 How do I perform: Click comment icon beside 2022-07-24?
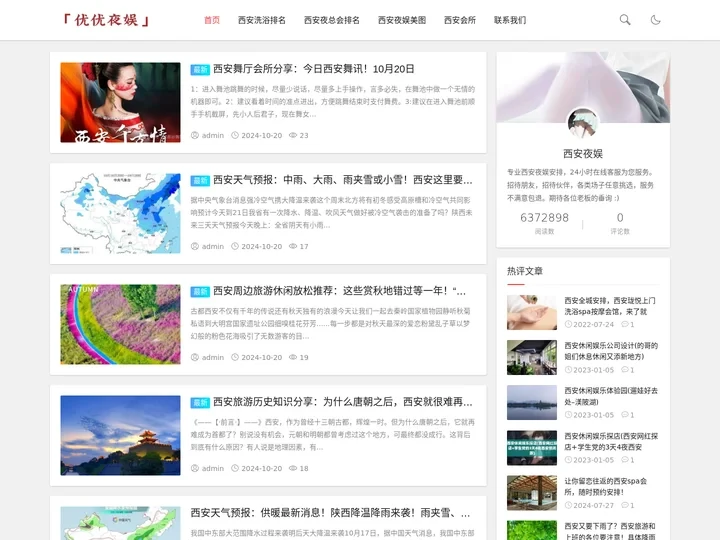624,324
